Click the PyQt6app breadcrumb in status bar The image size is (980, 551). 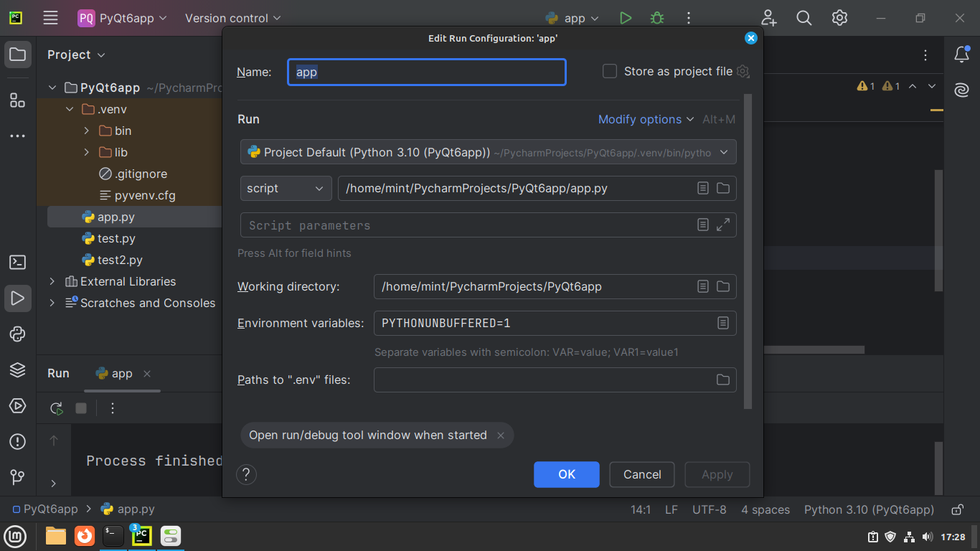tap(44, 509)
